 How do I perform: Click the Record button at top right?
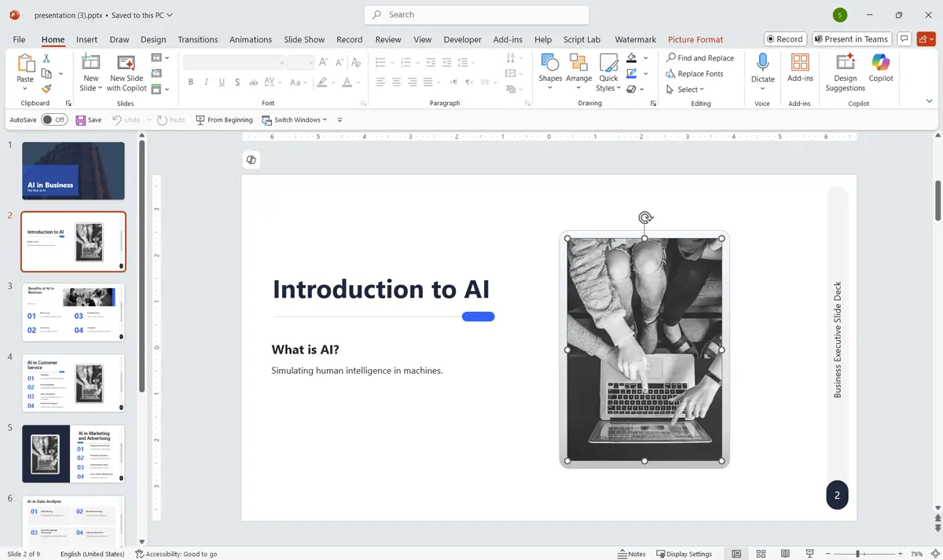pyautogui.click(x=785, y=38)
